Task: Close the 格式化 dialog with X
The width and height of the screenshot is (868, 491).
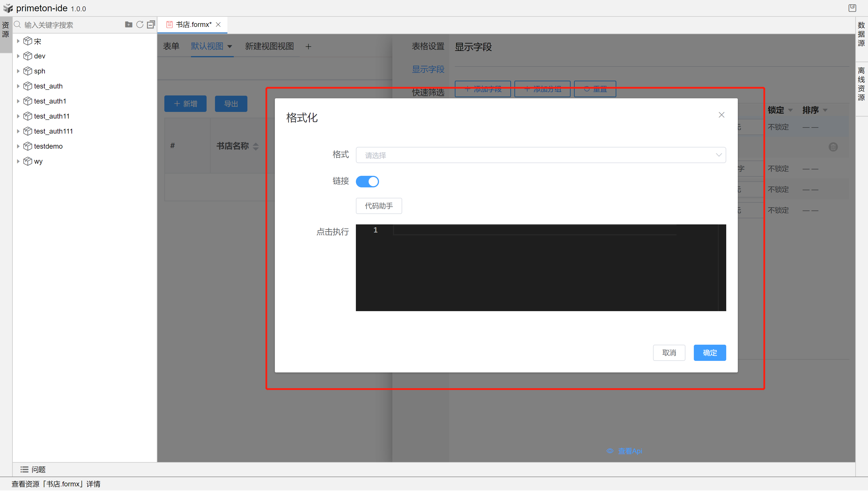Action: point(721,115)
